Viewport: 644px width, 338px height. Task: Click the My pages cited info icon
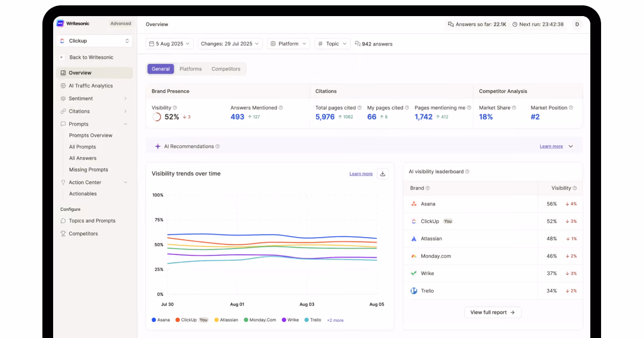pos(407,108)
